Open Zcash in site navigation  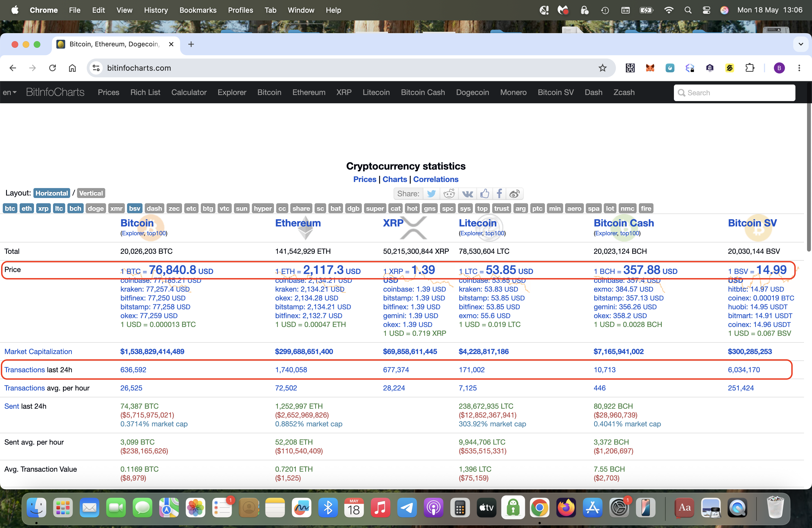pos(624,93)
